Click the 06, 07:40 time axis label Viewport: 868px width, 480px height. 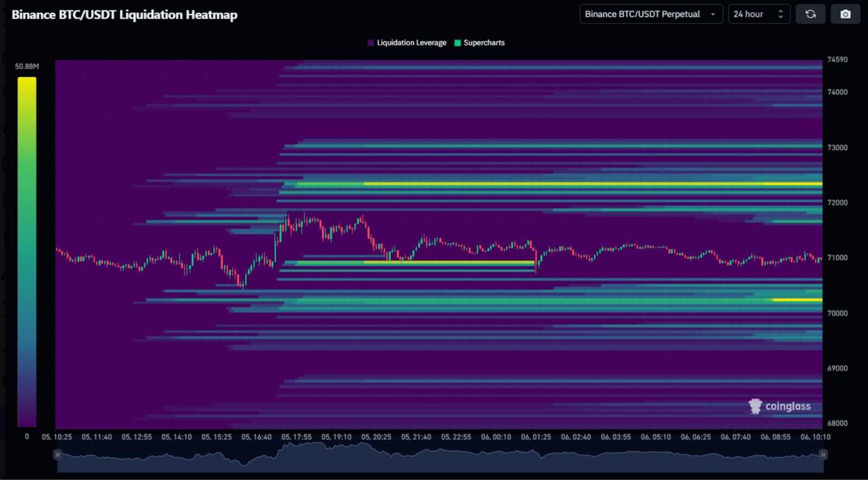736,437
